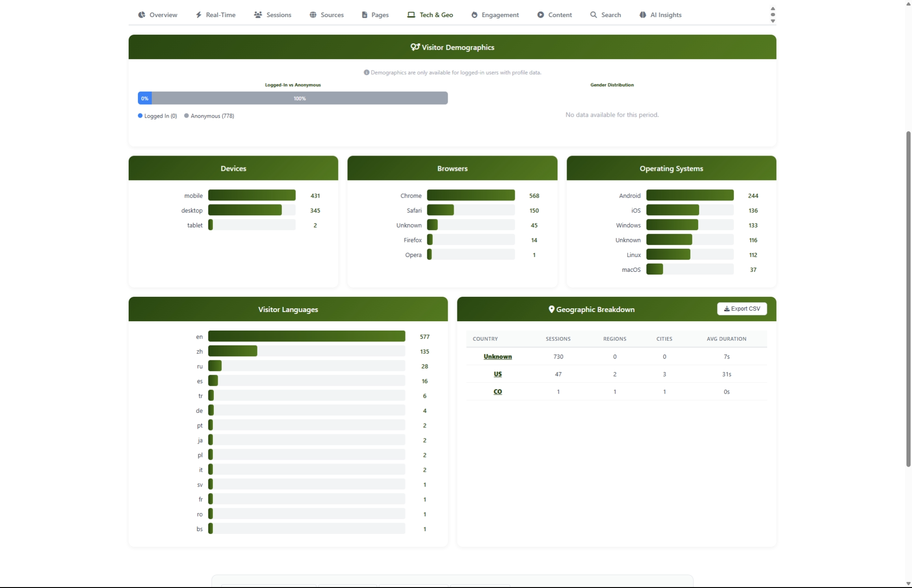Click the Geographic Breakdown location pin icon
The width and height of the screenshot is (912, 588).
(x=551, y=309)
